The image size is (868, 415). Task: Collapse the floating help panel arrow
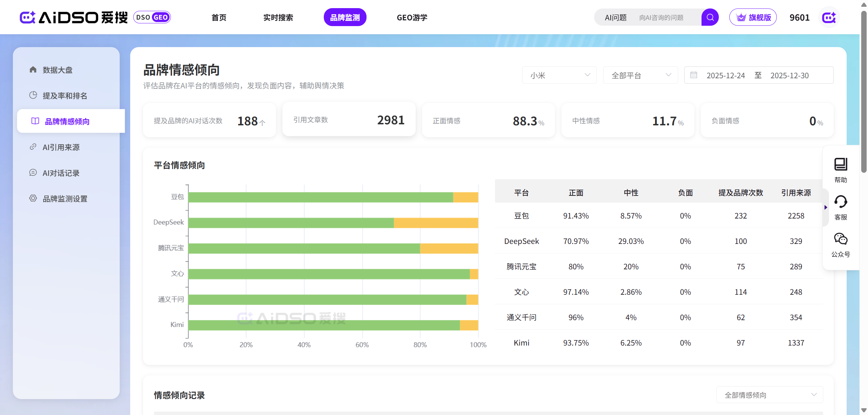click(x=826, y=207)
